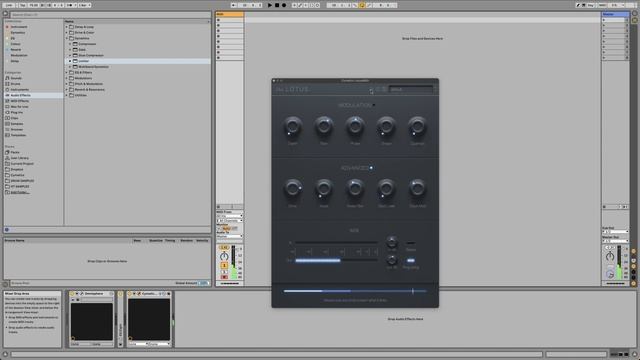640x360 pixels.
Task: Click the Rate knob in Lotus Modulation section
Action: click(x=324, y=127)
